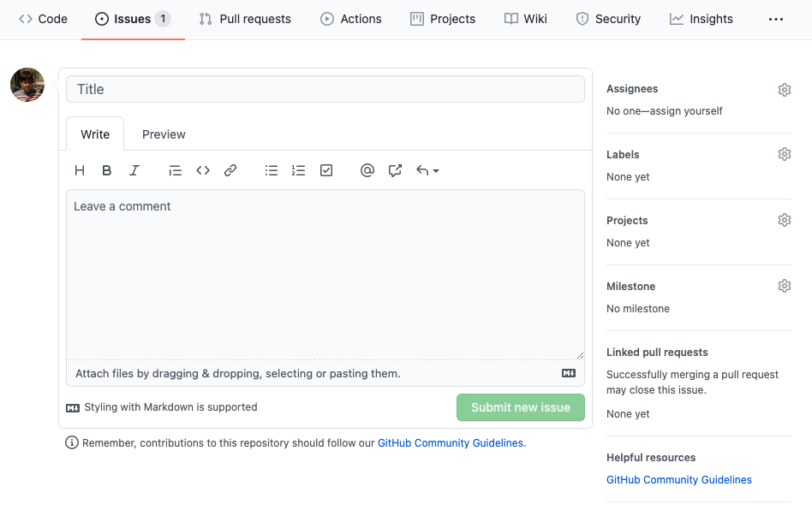
Task: Click the attach files drop area
Action: 325,373
